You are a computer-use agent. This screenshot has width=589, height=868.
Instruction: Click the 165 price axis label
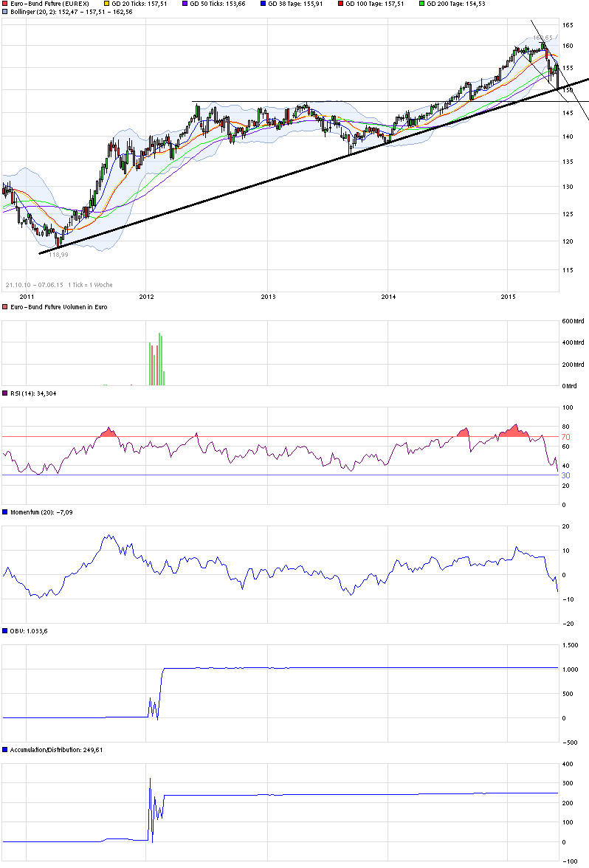tap(568, 25)
